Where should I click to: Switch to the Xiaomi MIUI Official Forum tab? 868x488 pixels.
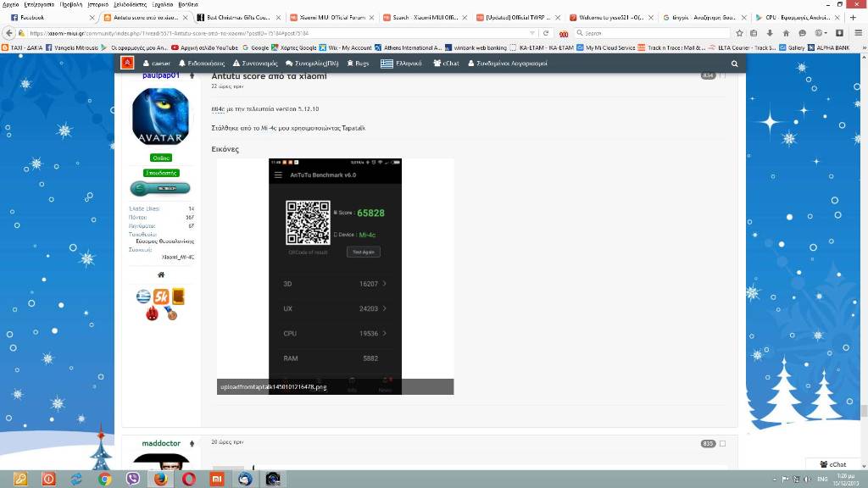[331, 18]
